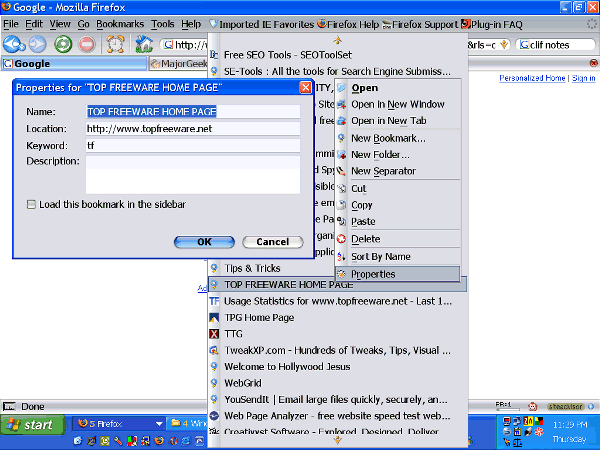The width and height of the screenshot is (600, 450).
Task: Click the TPG Home Page bookmark icon
Action: (214, 318)
